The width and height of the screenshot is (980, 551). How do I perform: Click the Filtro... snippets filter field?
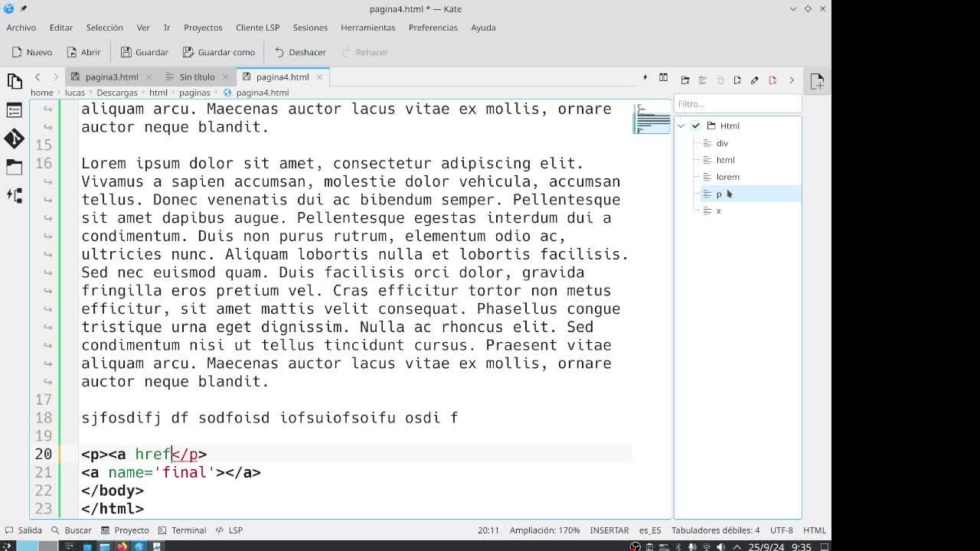(737, 104)
